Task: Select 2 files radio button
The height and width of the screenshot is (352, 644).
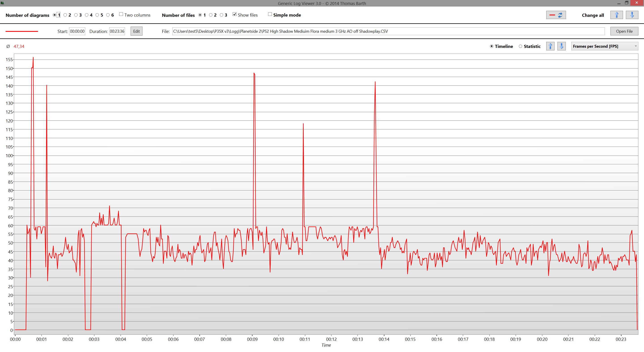Action: [x=211, y=15]
